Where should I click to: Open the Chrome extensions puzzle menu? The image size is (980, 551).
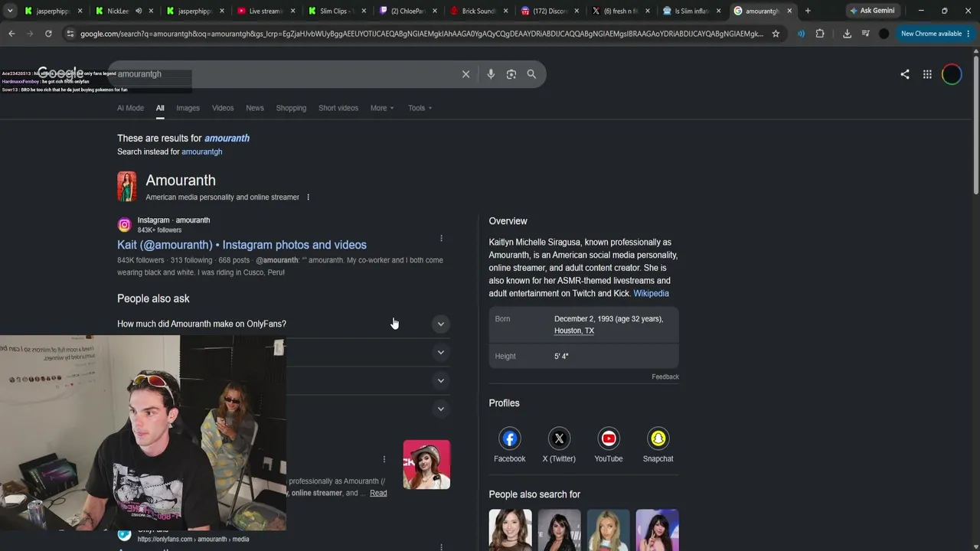820,34
